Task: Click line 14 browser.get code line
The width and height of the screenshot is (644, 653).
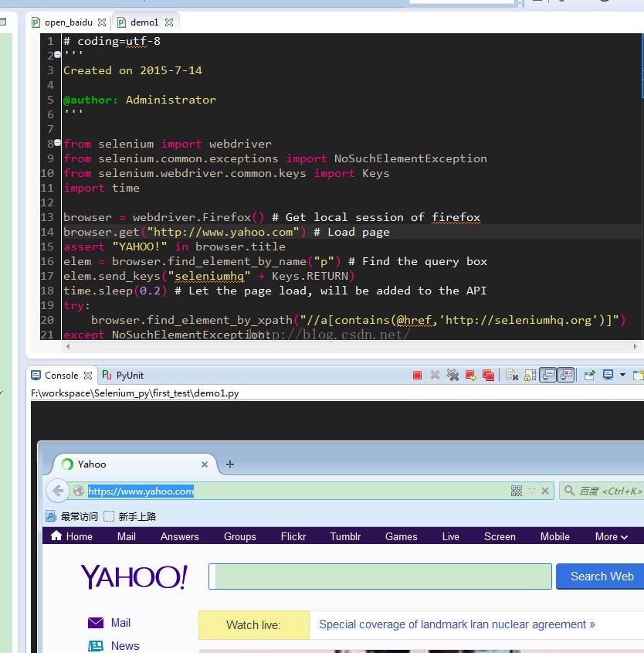Action: point(226,232)
